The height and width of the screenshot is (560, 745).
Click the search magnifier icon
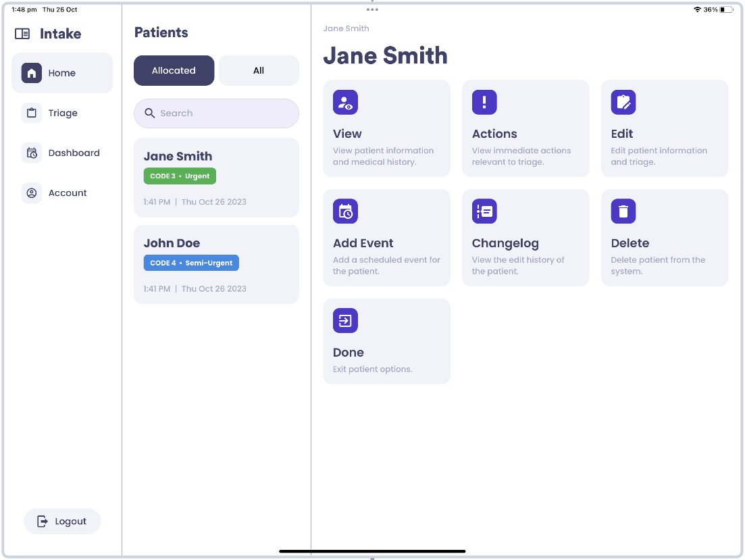point(150,113)
